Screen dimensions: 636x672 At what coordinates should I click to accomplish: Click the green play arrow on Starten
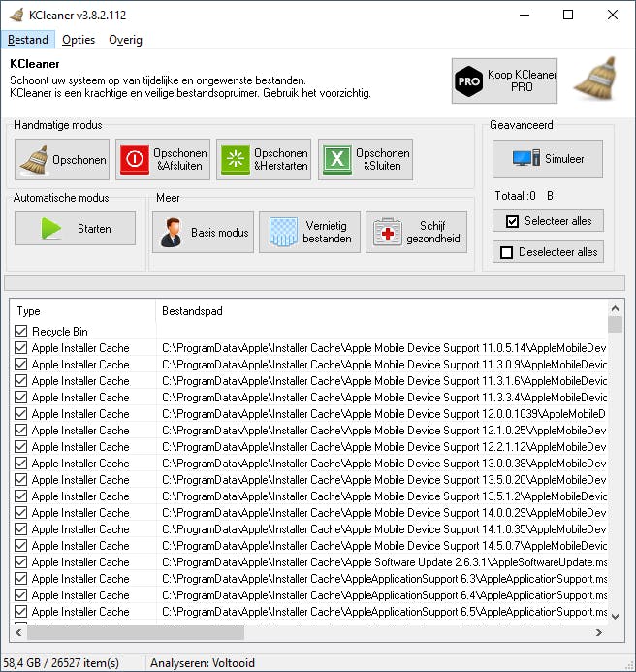tap(51, 228)
